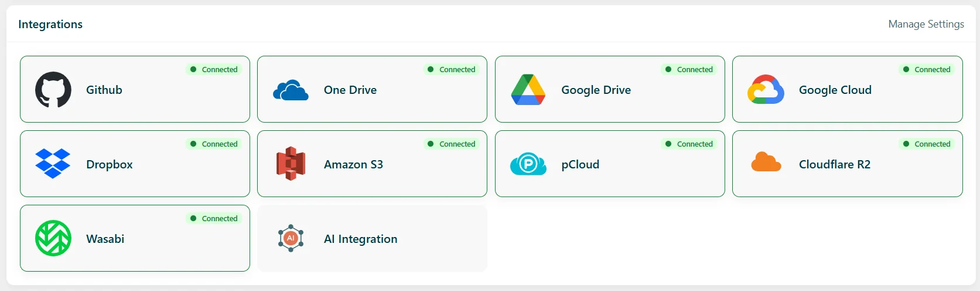
Task: Click Connected badge on Google Cloud card
Action: (x=926, y=69)
